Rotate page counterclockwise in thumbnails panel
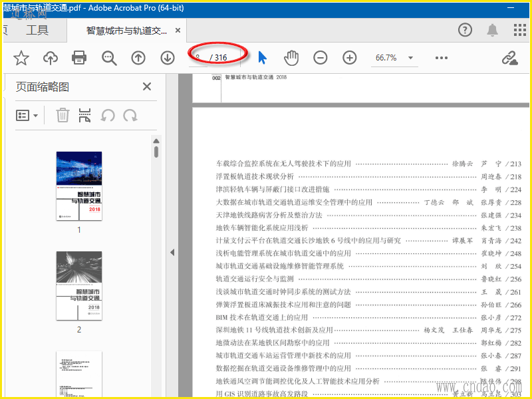Screen dimensions: 532x399 108,116
